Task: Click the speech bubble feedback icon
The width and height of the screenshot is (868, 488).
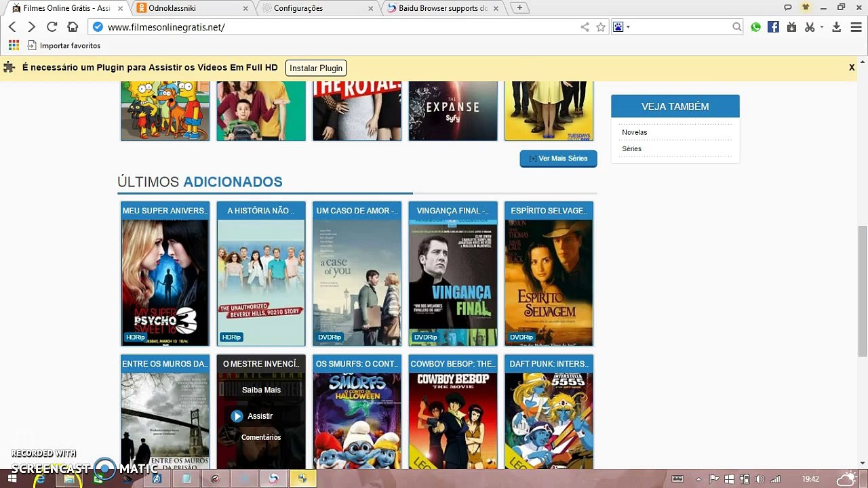Action: (x=788, y=7)
